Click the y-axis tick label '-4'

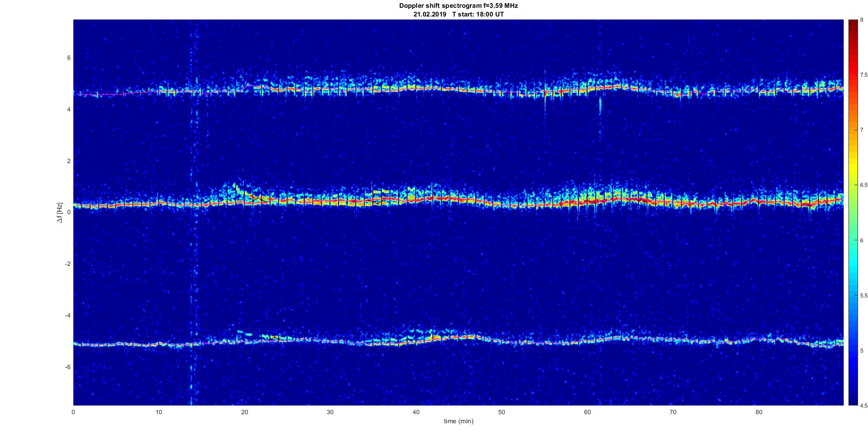point(68,315)
